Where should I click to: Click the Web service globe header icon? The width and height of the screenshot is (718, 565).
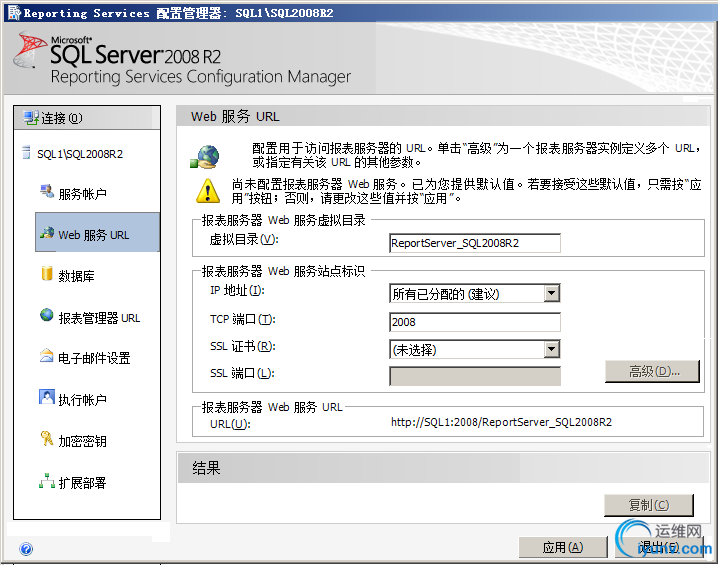205,157
